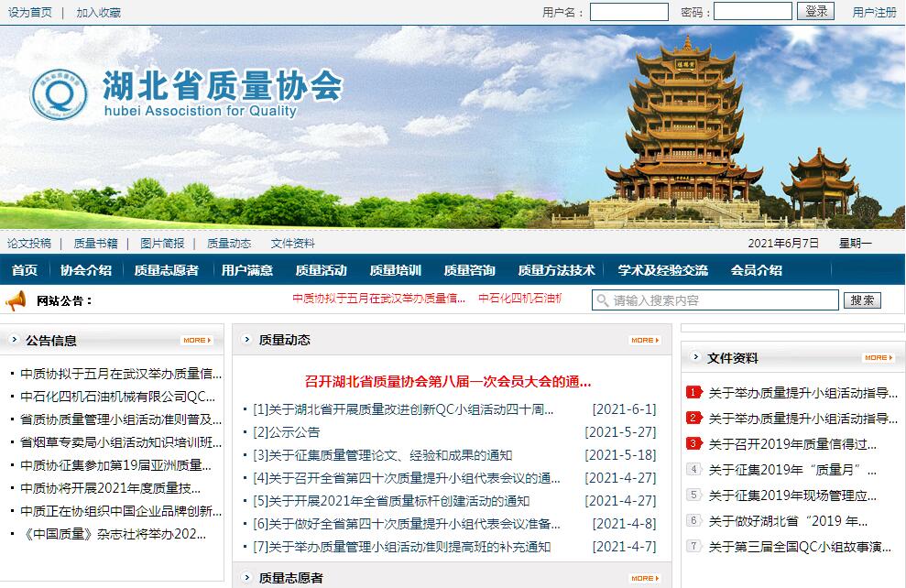Open MORE button beside 公告信息

pyautogui.click(x=197, y=340)
